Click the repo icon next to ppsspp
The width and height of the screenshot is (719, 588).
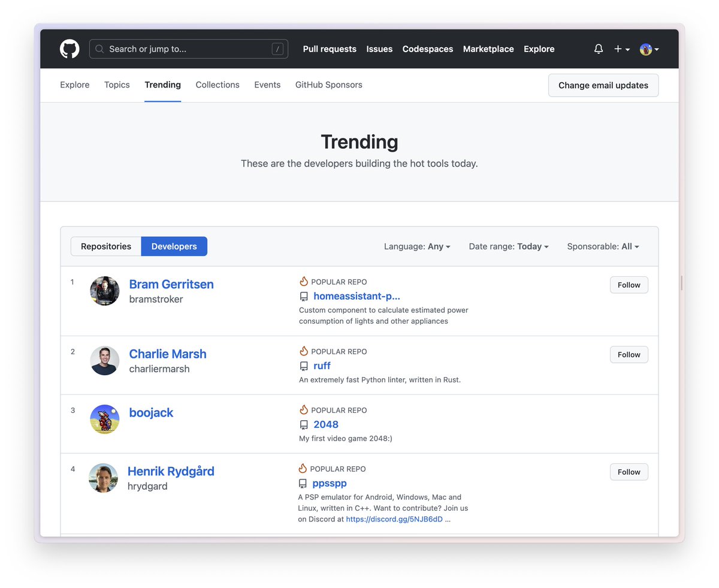coord(303,483)
